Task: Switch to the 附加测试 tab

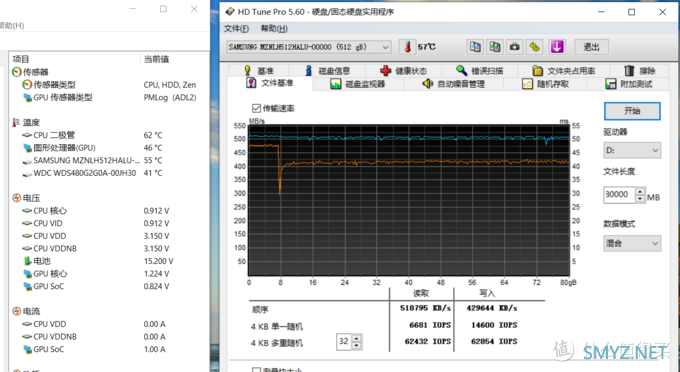Action: (x=629, y=84)
